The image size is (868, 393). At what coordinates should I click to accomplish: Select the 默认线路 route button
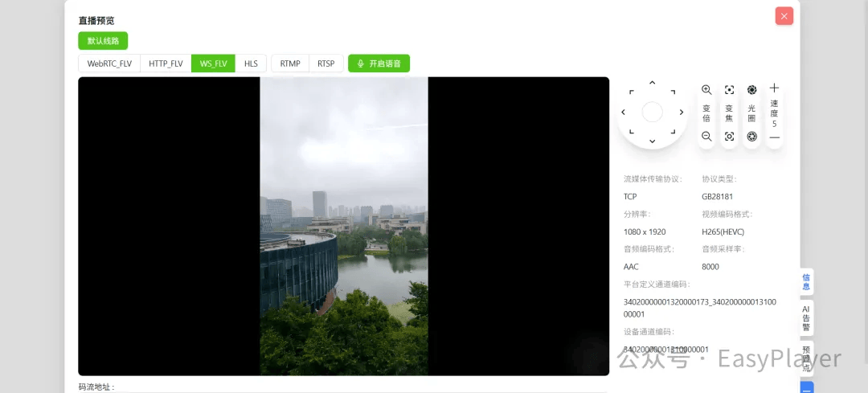pos(103,41)
